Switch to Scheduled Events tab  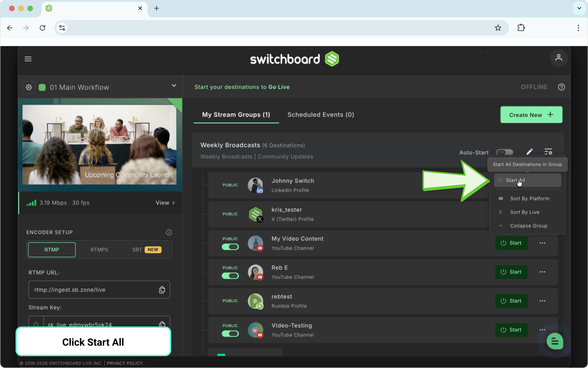(x=320, y=115)
